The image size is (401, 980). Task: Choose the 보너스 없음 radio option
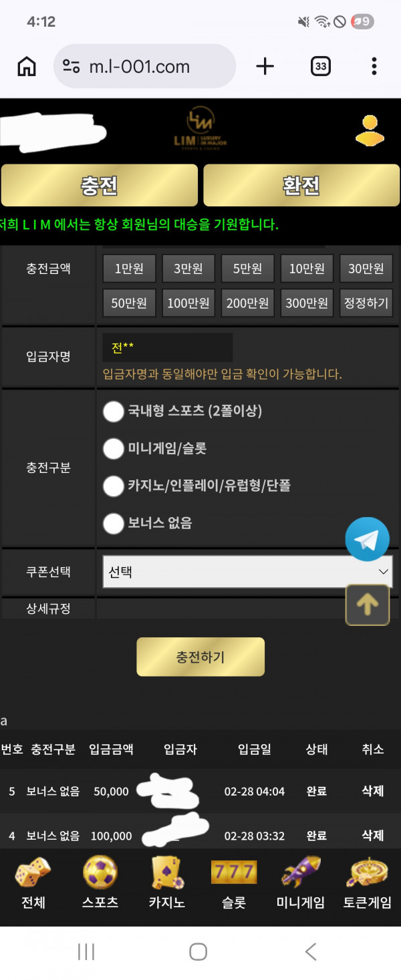114,523
